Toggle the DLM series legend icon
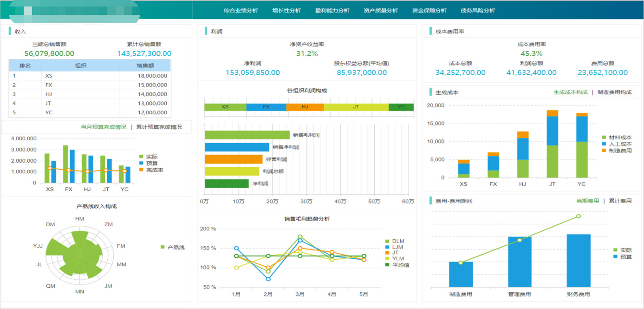This screenshot has height=309, width=644. (x=387, y=241)
